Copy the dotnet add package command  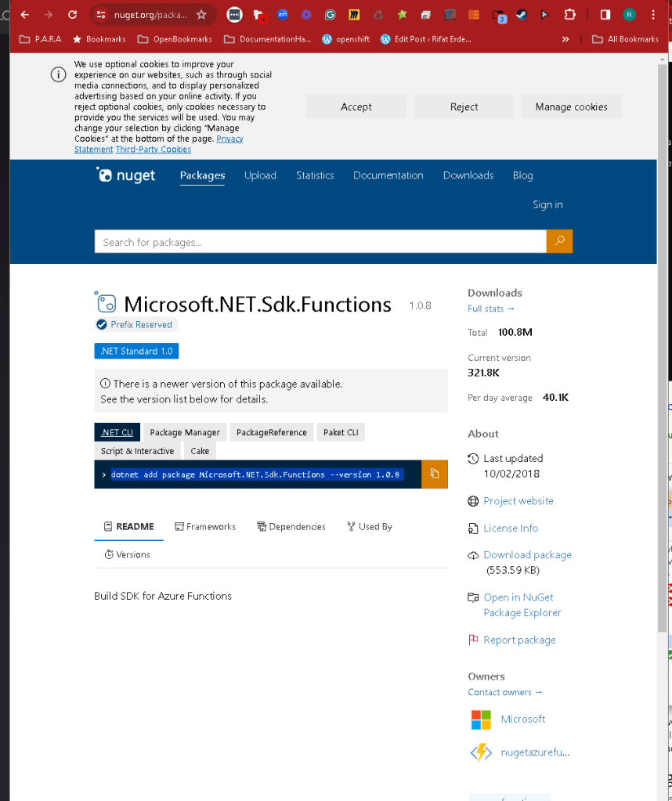pos(435,474)
